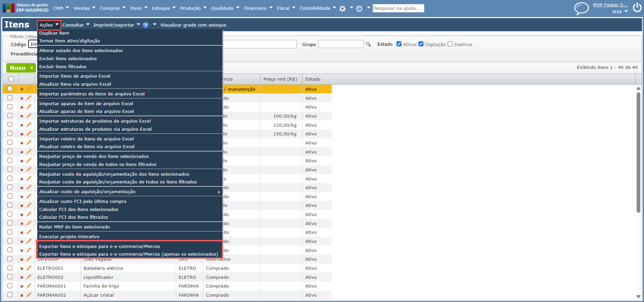This screenshot has width=644, height=302.
Task: Click the power logout icon
Action: (637, 7)
